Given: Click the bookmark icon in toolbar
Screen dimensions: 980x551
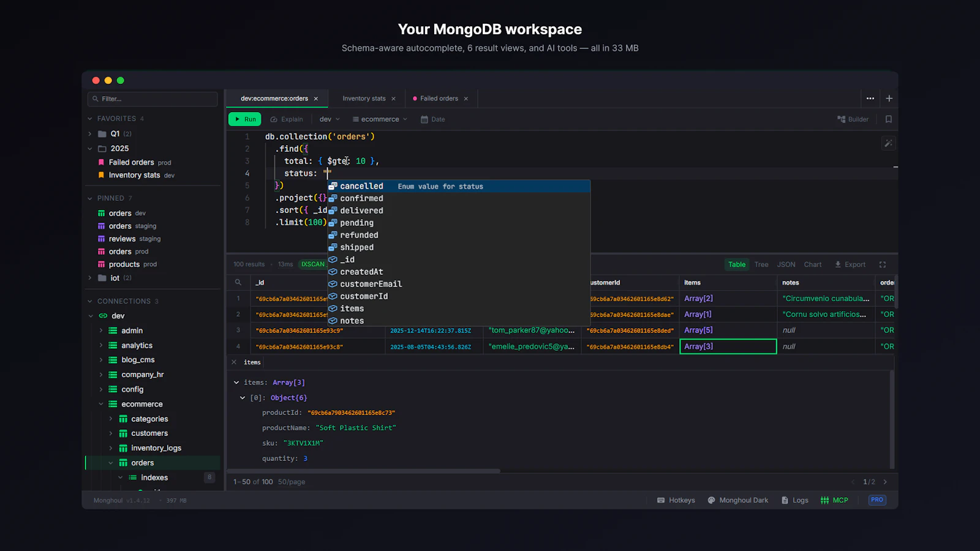Looking at the screenshot, I should 889,119.
